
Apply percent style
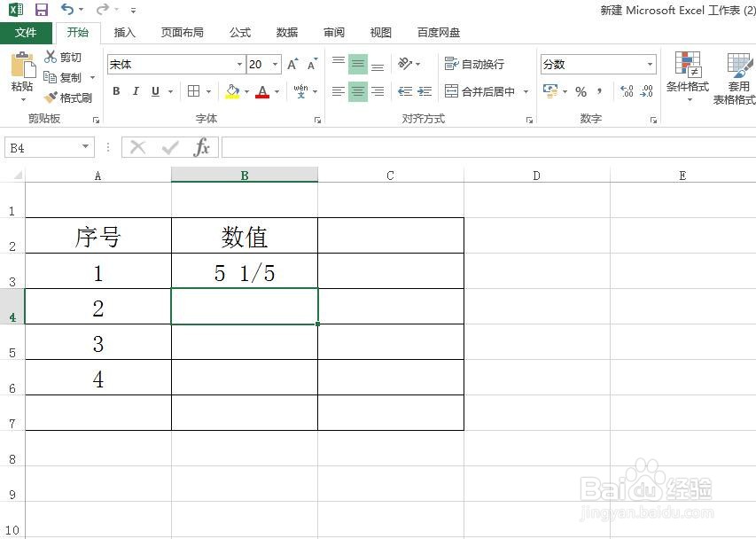581,91
